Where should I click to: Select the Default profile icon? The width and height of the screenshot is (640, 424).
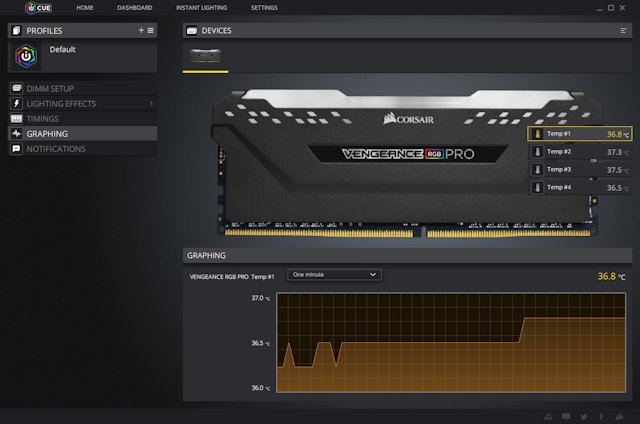click(26, 56)
